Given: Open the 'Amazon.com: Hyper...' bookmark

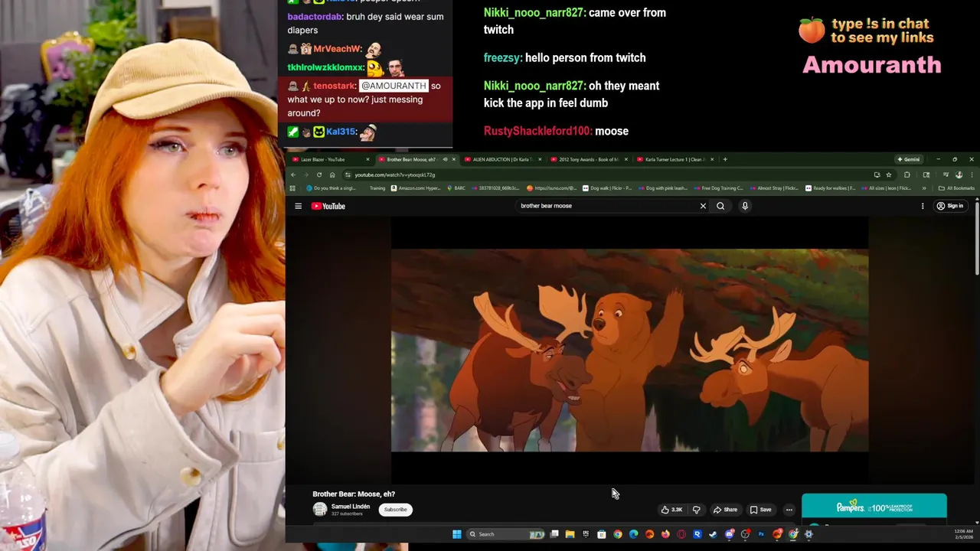Looking at the screenshot, I should pyautogui.click(x=416, y=188).
